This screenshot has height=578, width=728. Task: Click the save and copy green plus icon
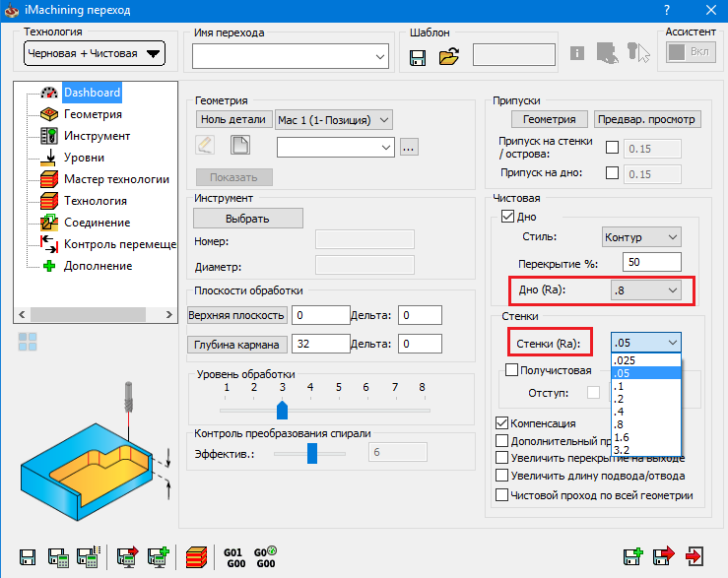(632, 556)
